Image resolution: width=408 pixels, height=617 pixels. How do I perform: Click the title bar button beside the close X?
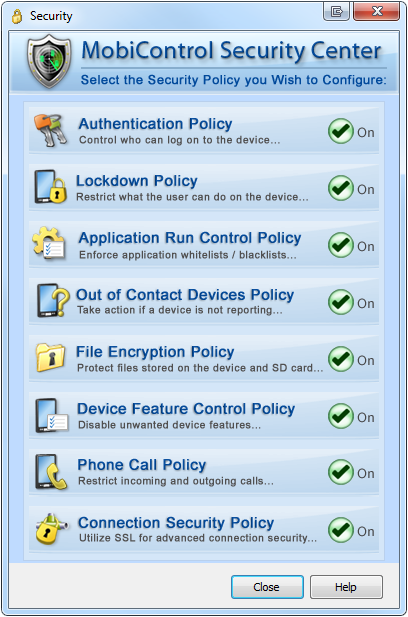tap(337, 11)
